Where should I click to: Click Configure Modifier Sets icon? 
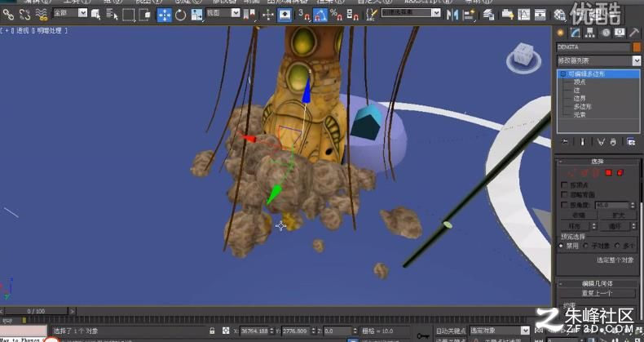click(x=631, y=142)
